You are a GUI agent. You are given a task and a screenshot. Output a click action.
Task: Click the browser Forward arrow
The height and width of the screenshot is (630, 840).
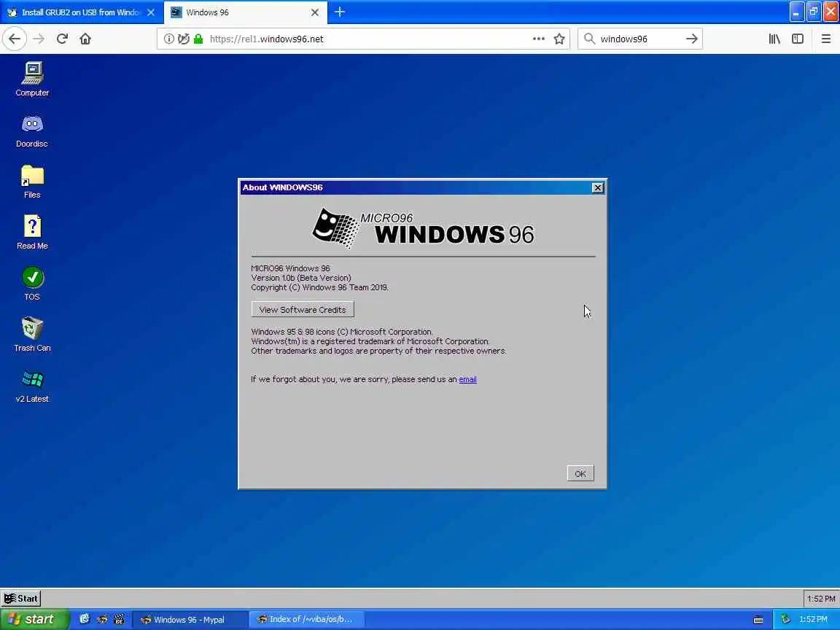(39, 39)
